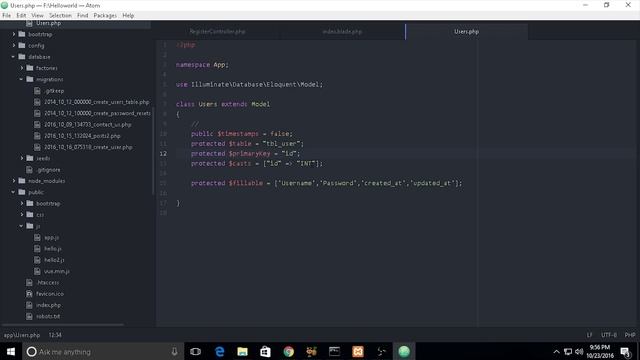The image size is (640, 360).
Task: Open the Find menu
Action: [82, 16]
